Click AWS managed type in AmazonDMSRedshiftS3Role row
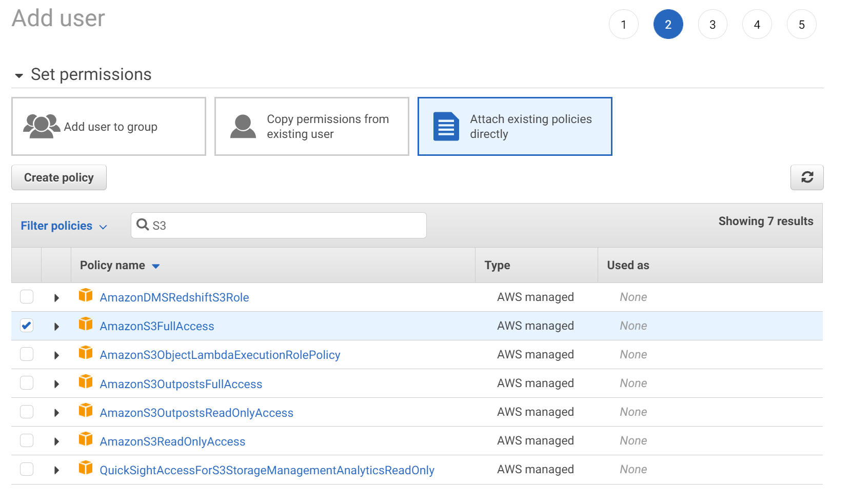This screenshot has height=504, width=851. click(x=536, y=297)
